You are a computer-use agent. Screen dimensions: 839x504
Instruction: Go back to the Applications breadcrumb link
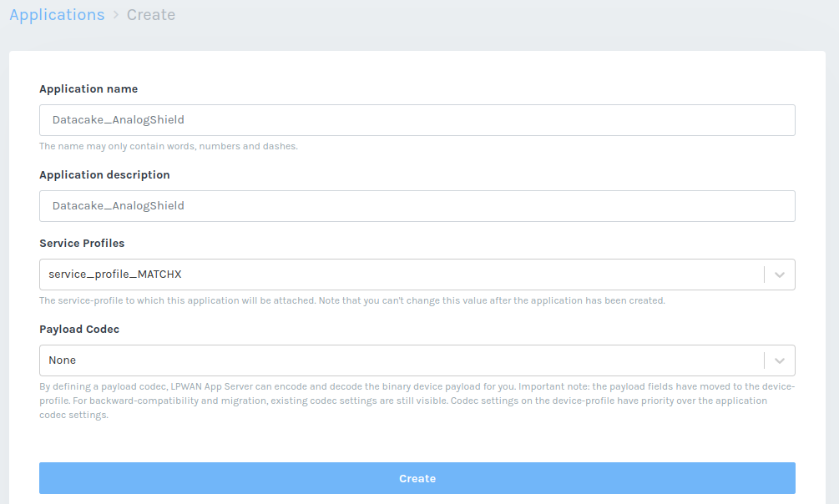point(57,15)
